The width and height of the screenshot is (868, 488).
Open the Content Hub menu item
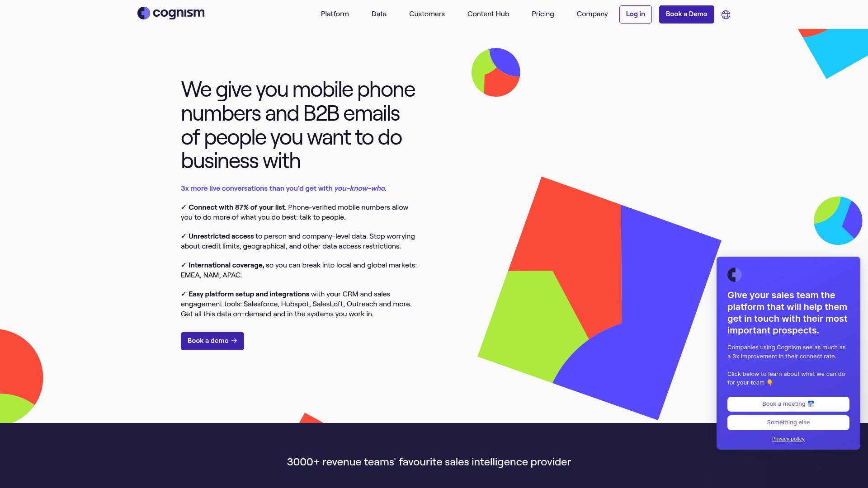click(488, 14)
